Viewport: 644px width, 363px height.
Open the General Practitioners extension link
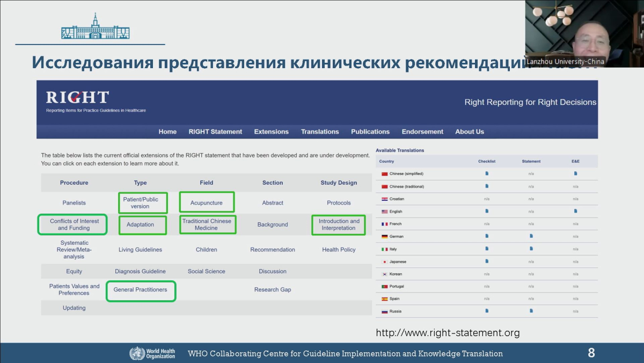(x=140, y=290)
